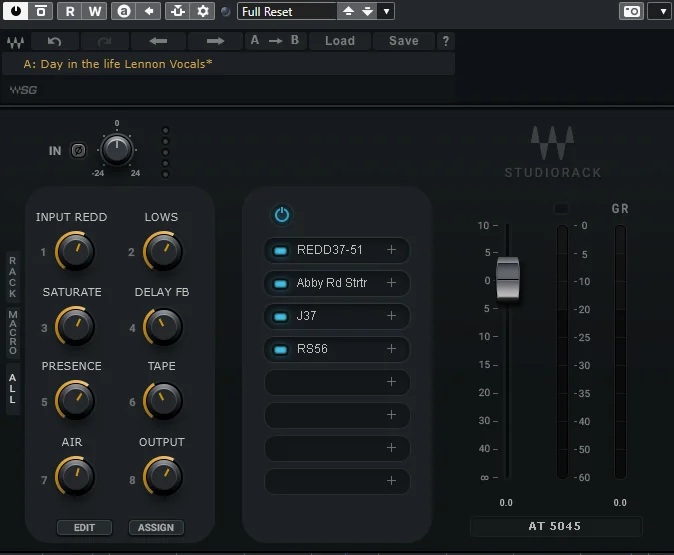The width and height of the screenshot is (674, 555).
Task: Click the SATURATE macro knob 3
Action: [75, 326]
